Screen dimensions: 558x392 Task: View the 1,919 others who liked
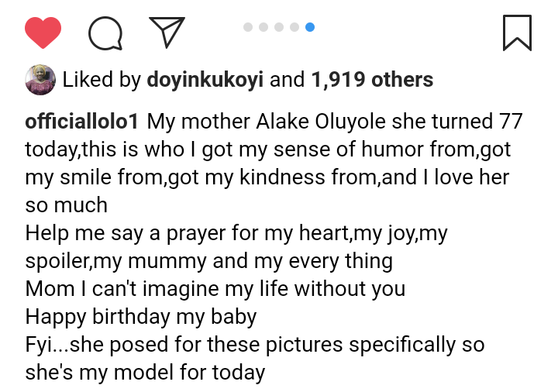(372, 79)
